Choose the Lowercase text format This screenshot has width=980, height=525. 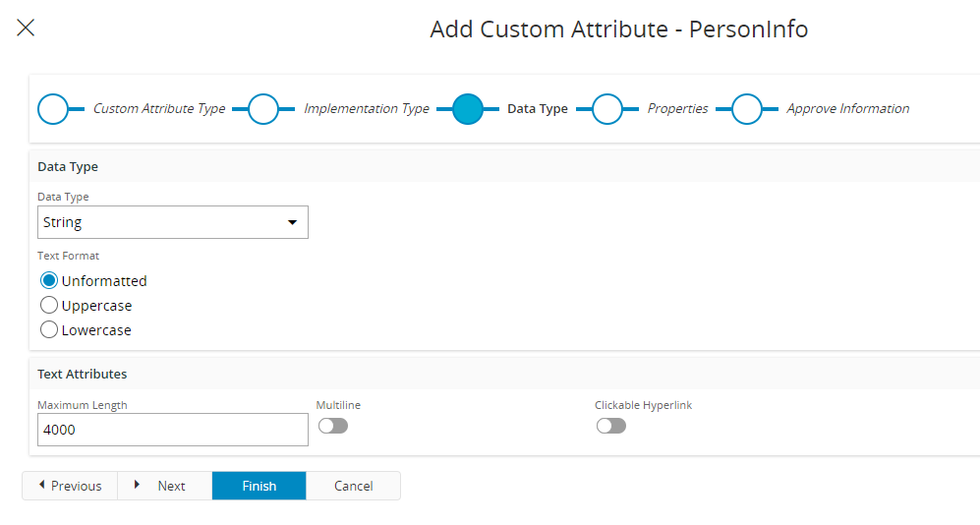(49, 329)
